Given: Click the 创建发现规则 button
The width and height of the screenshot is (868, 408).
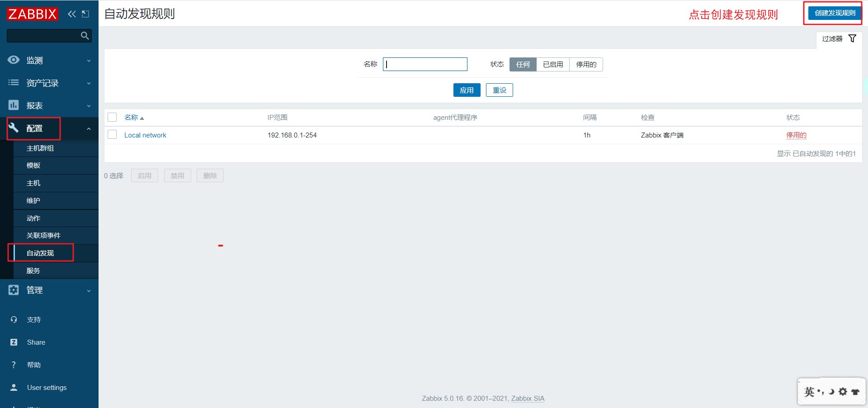Looking at the screenshot, I should coord(835,13).
